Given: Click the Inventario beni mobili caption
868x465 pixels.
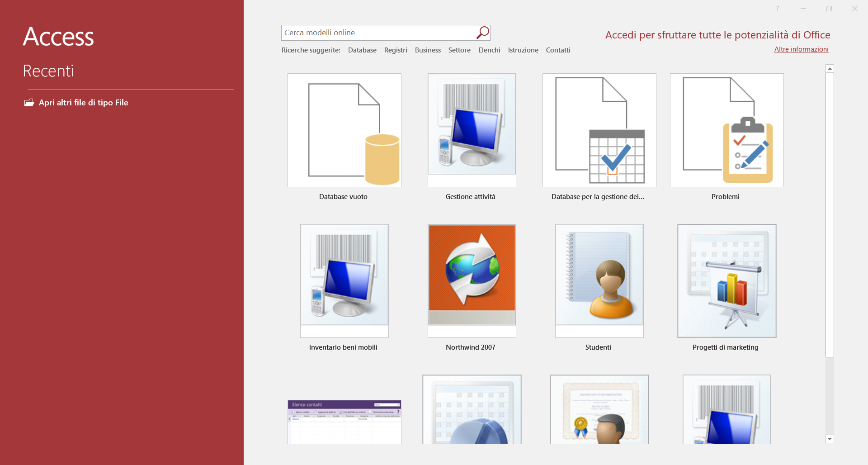Looking at the screenshot, I should click(343, 347).
